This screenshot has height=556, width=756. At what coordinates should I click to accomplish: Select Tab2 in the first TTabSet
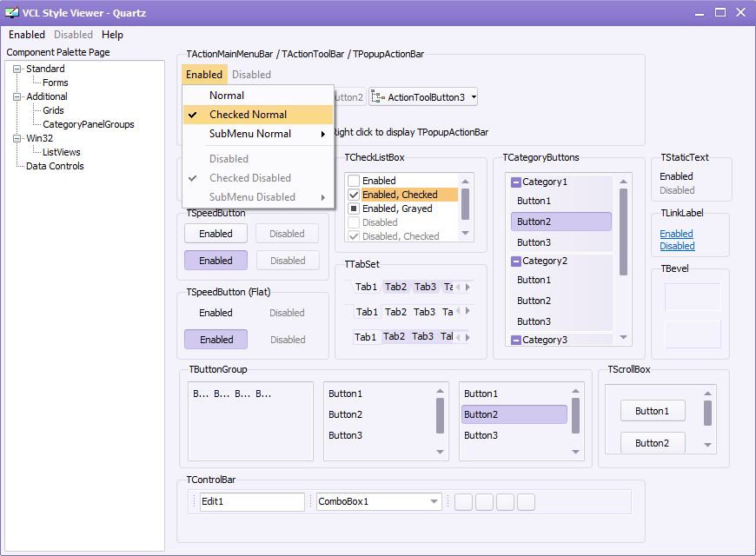[396, 287]
